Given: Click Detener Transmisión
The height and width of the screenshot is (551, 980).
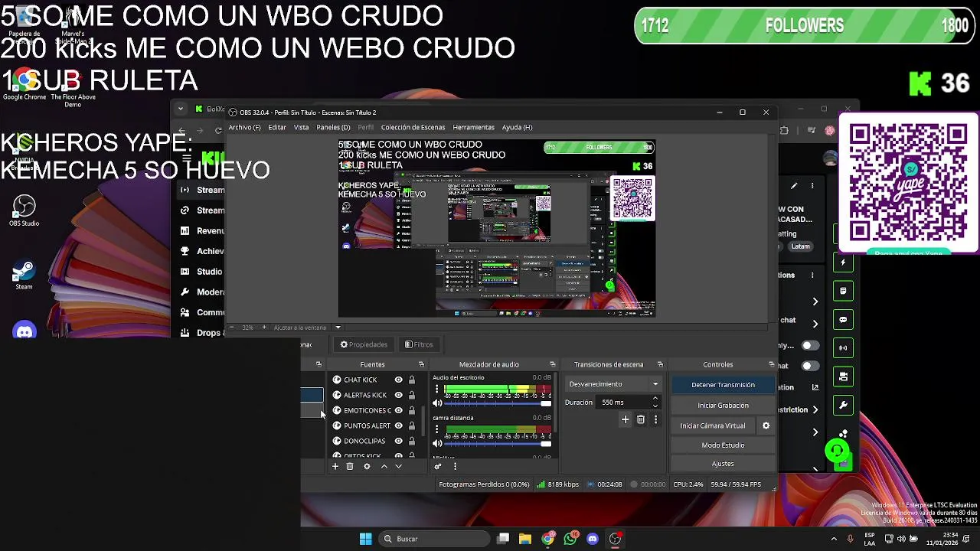Looking at the screenshot, I should tap(723, 385).
